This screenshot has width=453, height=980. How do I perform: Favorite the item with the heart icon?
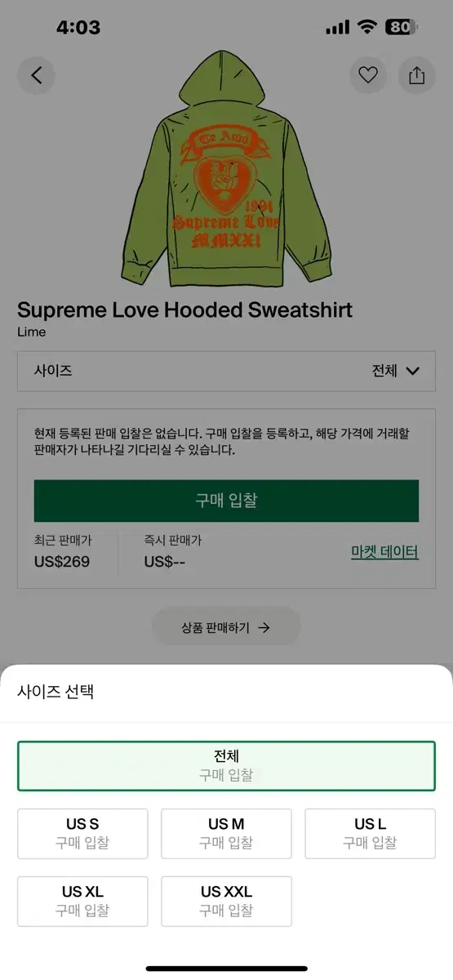point(368,75)
